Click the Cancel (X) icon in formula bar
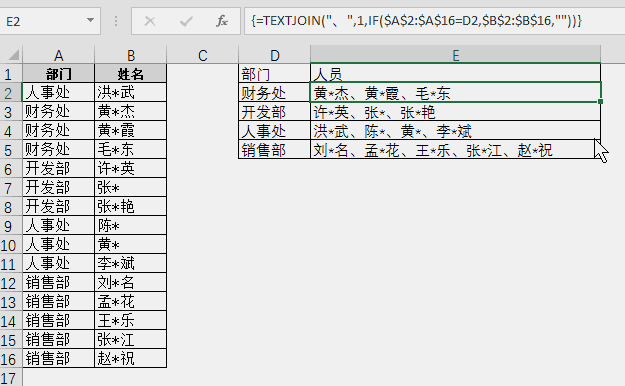 [x=150, y=21]
